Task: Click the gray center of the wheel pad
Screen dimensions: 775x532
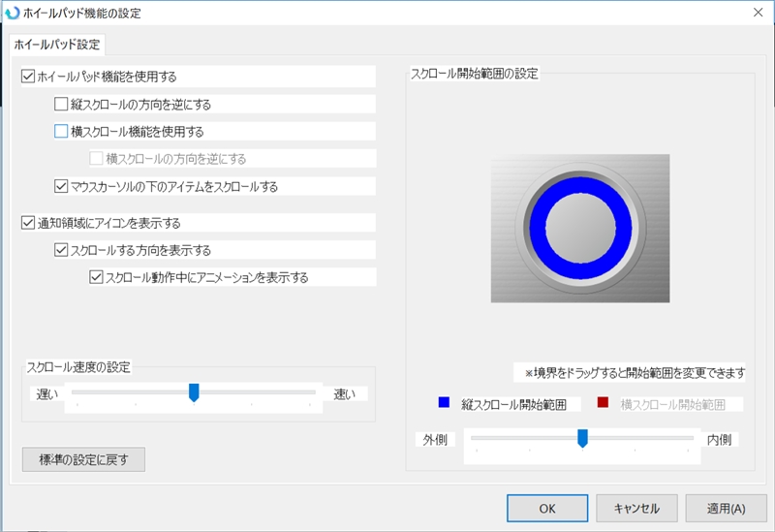Action: [x=580, y=228]
